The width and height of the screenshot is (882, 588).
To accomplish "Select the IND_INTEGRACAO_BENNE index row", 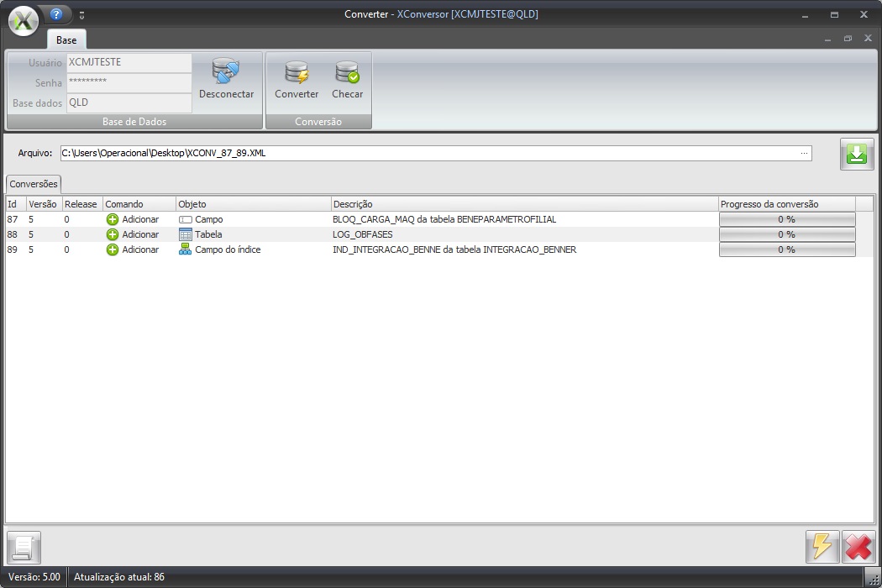I will [x=454, y=249].
